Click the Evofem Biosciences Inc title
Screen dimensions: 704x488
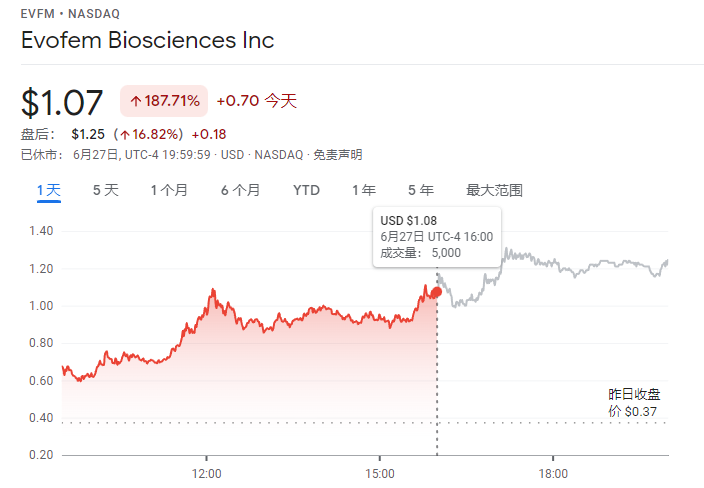[x=147, y=41]
